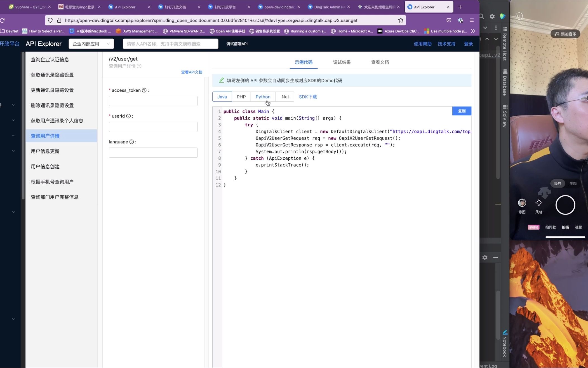Expand the bookmarks overflow chevron
Screen dimensions: 588x368
point(473,31)
